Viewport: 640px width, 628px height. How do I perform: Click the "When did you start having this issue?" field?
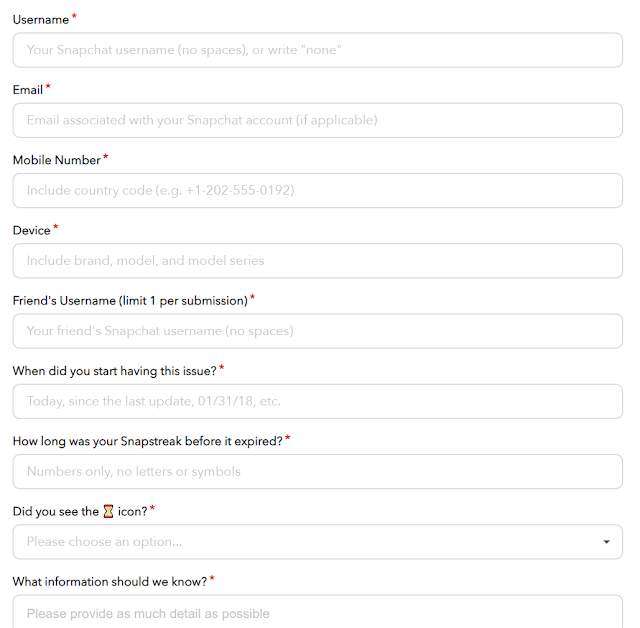click(x=318, y=401)
